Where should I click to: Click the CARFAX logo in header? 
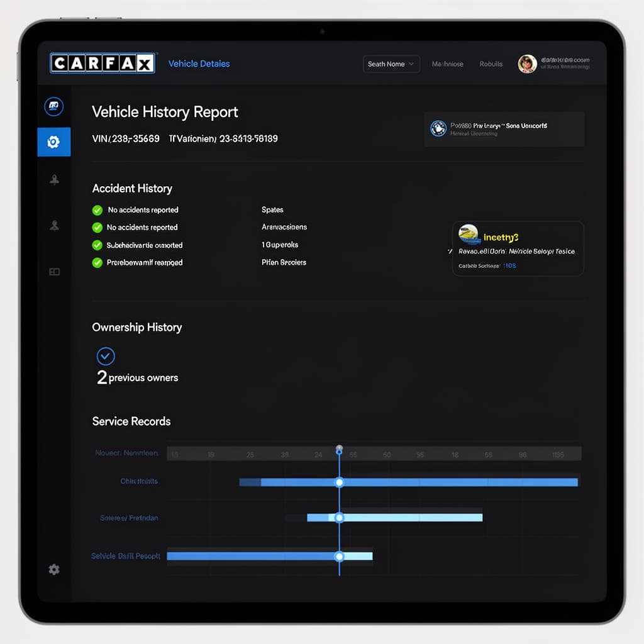[102, 63]
